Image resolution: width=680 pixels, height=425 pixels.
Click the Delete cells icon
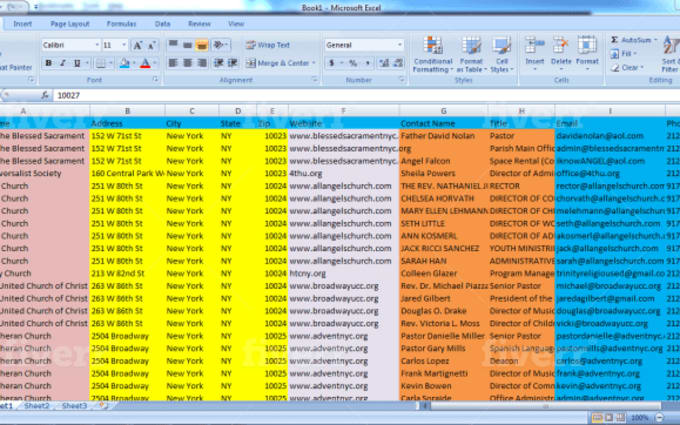561,46
